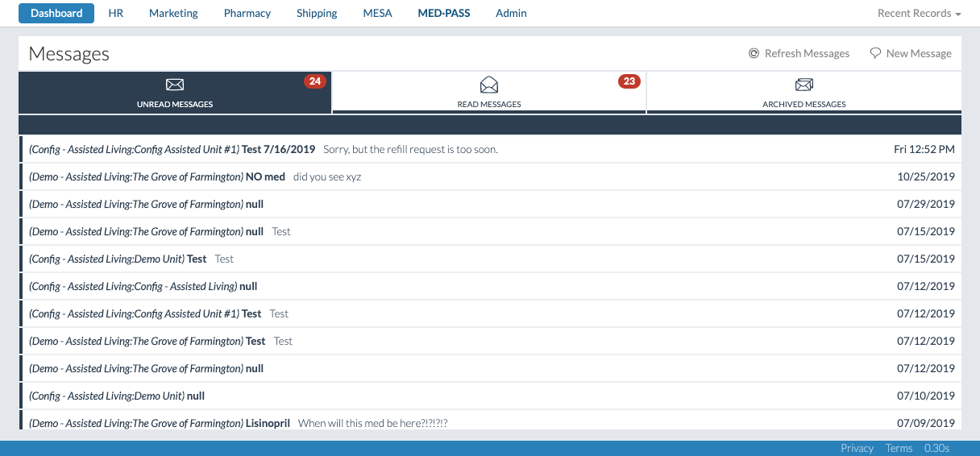The width and height of the screenshot is (980, 456).
Task: Click the refresh icon beside Refresh Messages
Action: 754,53
